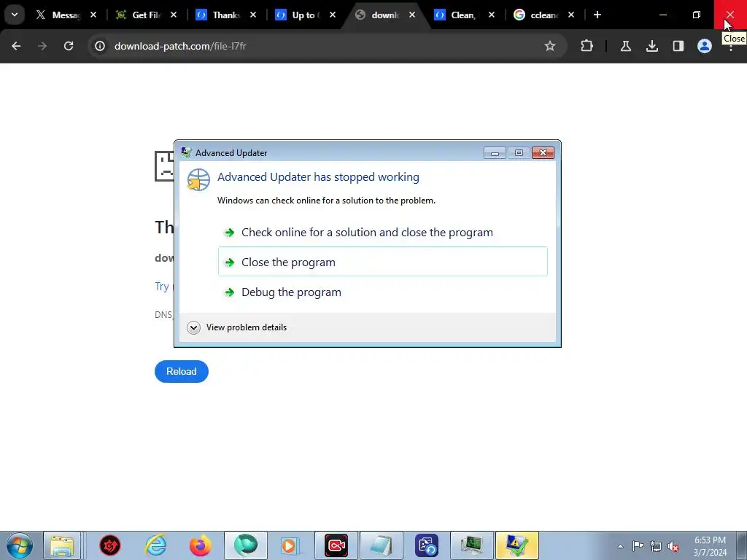Close the Get File tab

(174, 15)
